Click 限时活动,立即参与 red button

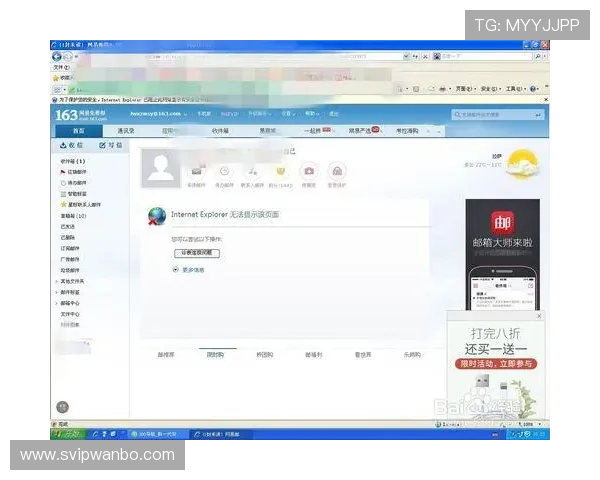[x=496, y=364]
